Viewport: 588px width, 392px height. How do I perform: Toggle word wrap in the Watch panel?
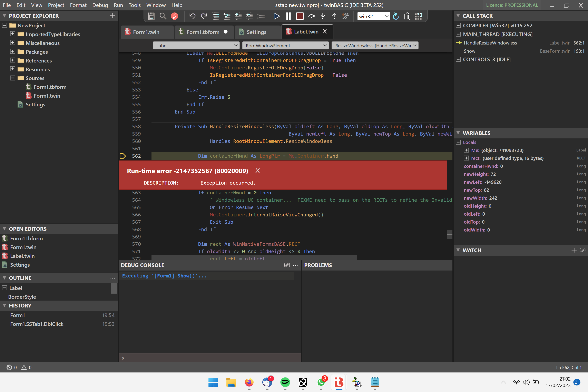click(583, 250)
